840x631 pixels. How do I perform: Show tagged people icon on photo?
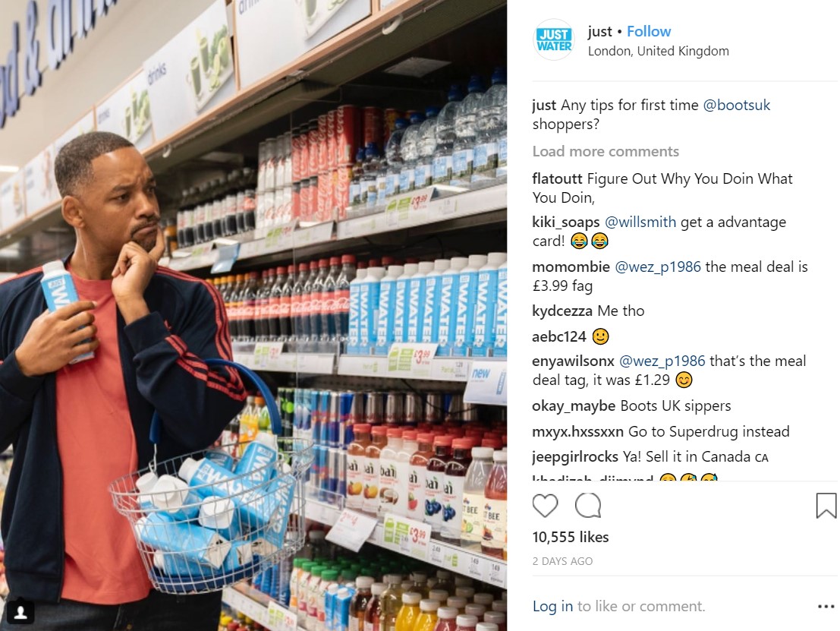click(21, 612)
